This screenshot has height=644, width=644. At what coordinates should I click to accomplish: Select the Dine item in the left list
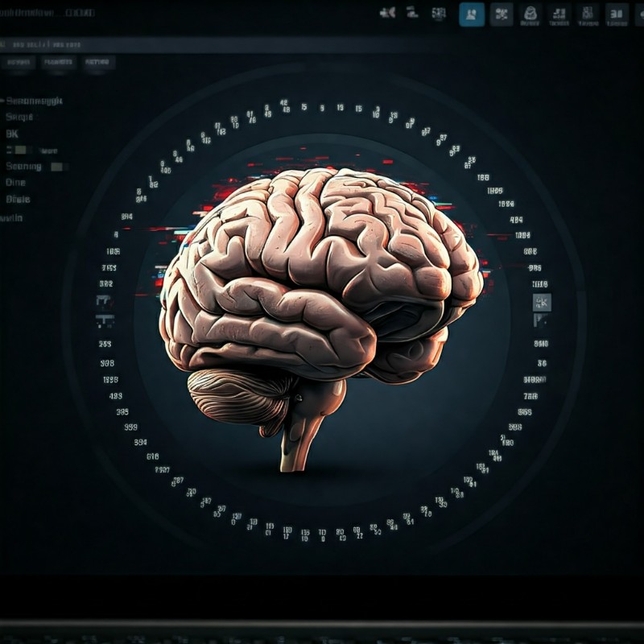15,183
